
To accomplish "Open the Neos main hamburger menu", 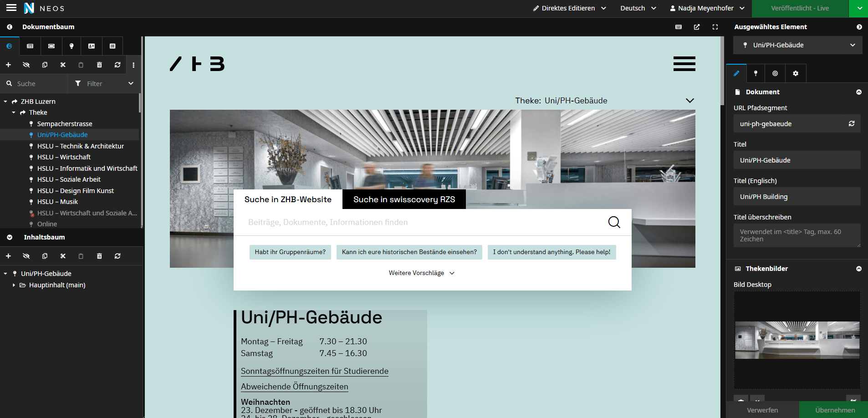I will (11, 8).
